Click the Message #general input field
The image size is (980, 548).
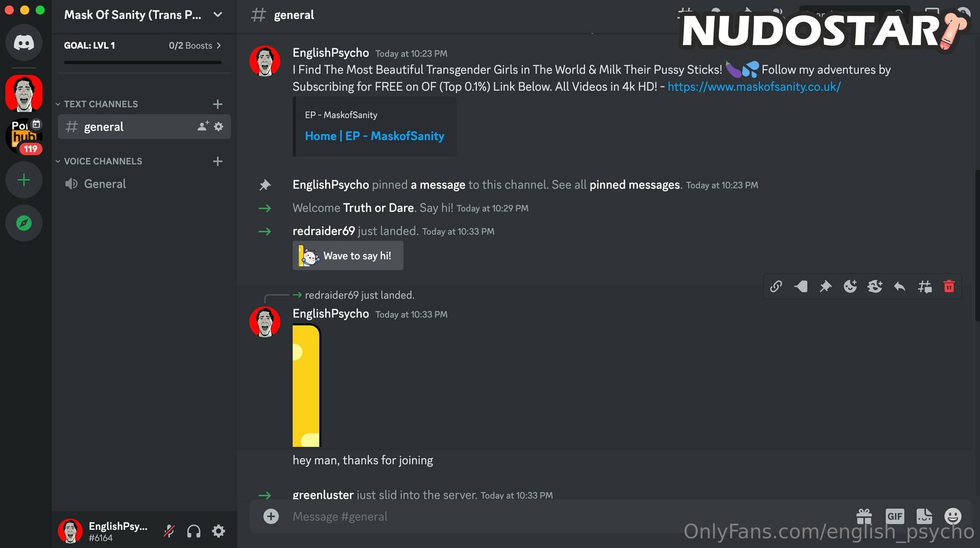tap(561, 516)
